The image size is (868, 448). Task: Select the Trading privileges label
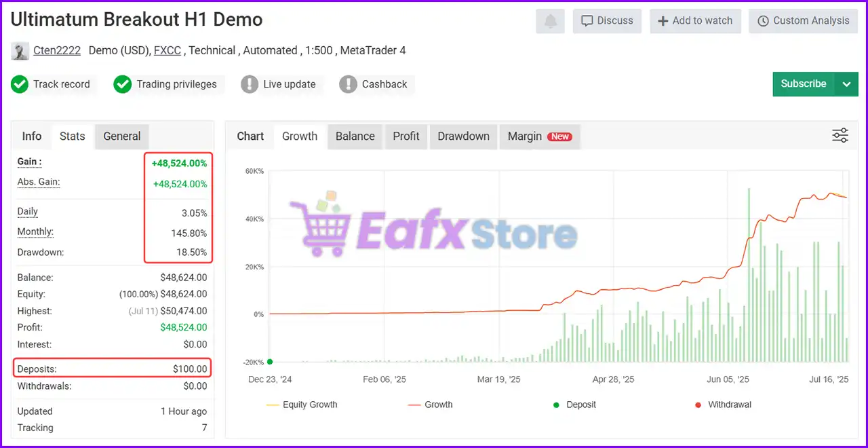tap(177, 84)
